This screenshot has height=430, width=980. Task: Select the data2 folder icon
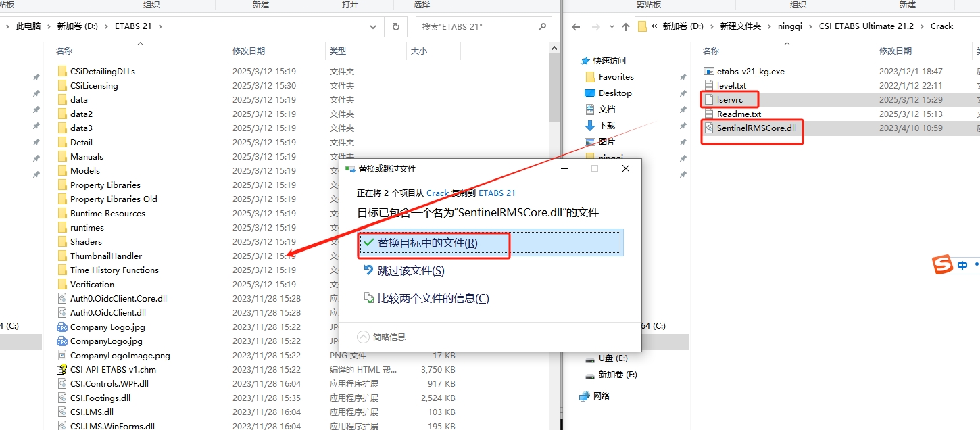pyautogui.click(x=62, y=114)
